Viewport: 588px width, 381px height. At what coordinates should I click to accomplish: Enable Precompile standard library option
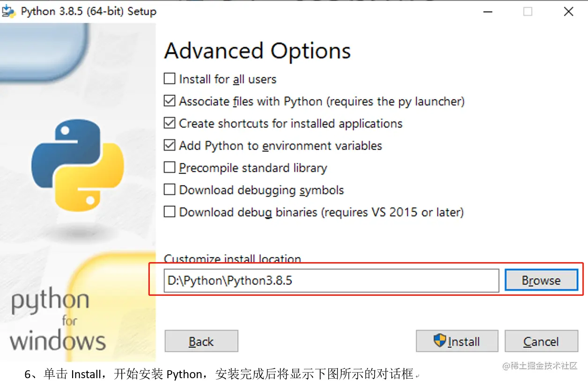click(169, 168)
